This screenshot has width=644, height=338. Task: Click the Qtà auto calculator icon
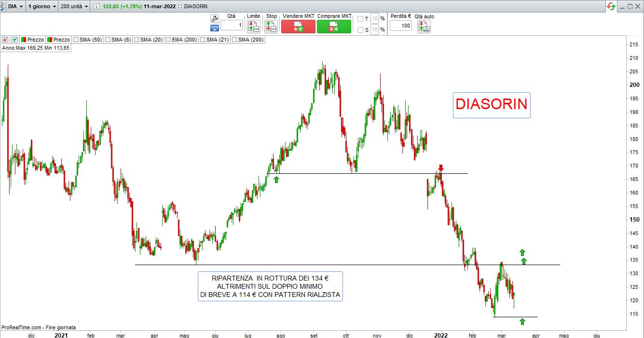[424, 26]
